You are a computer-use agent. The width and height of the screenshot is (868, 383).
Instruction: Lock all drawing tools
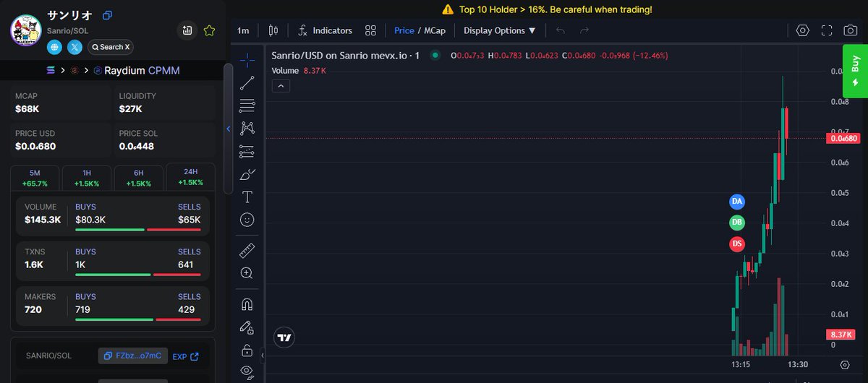247,350
